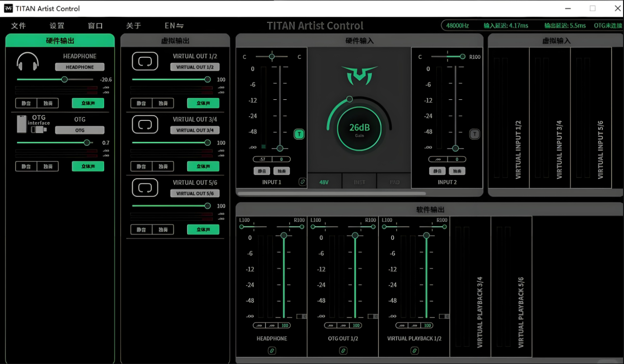This screenshot has height=364, width=624.
Task: Solo the INPUT 2 channel
Action: coord(457,171)
